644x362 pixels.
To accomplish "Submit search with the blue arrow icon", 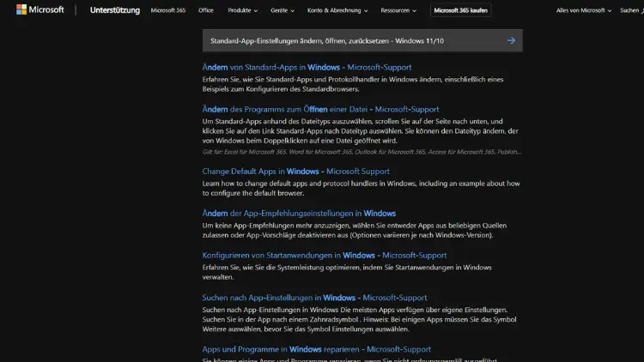I will pos(511,40).
